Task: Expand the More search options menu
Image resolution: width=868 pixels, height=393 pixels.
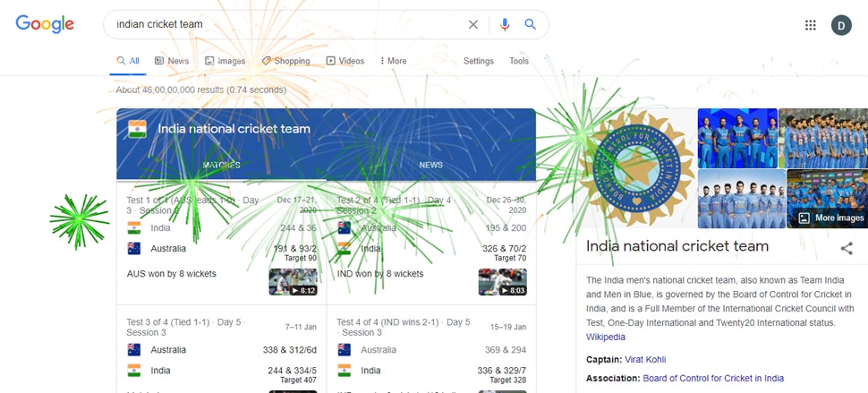Action: 393,61
